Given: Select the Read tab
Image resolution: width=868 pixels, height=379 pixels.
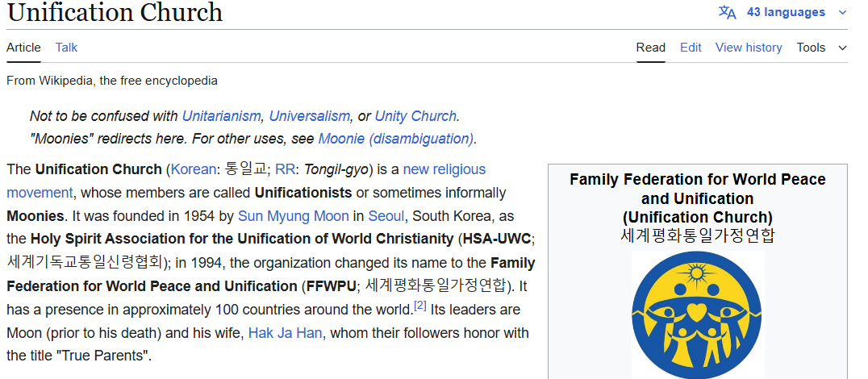Looking at the screenshot, I should coord(650,48).
